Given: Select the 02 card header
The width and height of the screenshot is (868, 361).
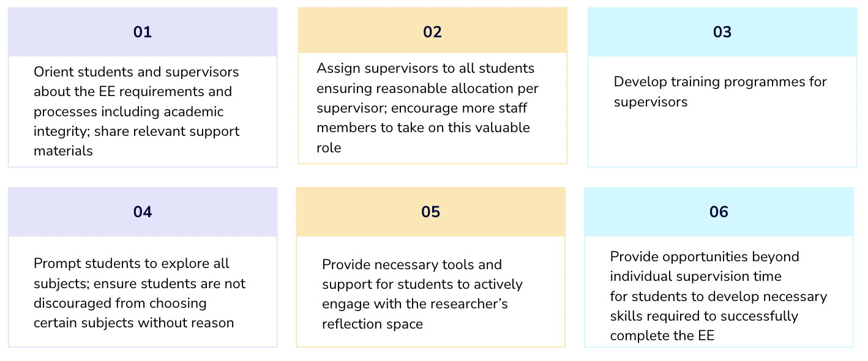Looking at the screenshot, I should click(432, 30).
